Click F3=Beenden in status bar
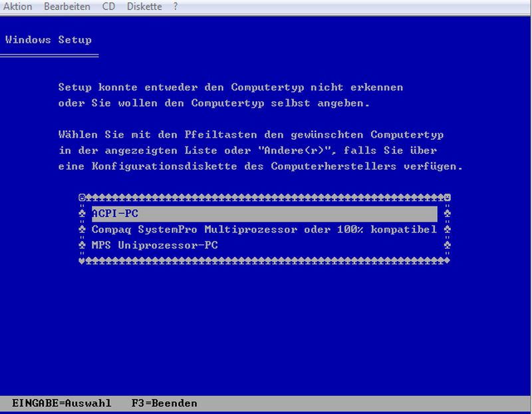532x414 pixels. pyautogui.click(x=164, y=403)
